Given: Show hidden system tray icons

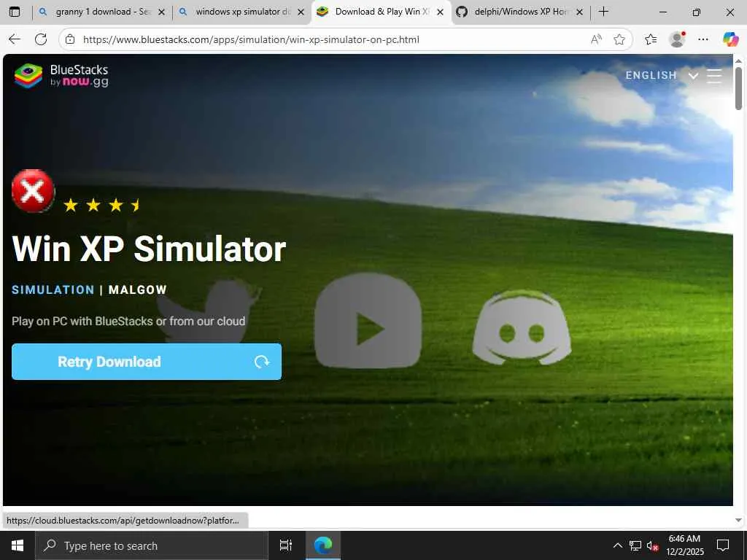Looking at the screenshot, I should pyautogui.click(x=617, y=545).
